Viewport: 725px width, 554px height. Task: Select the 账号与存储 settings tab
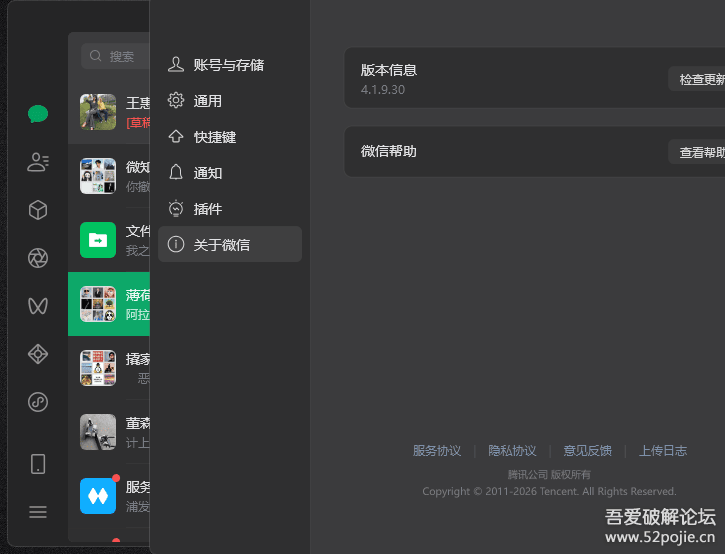(x=230, y=65)
